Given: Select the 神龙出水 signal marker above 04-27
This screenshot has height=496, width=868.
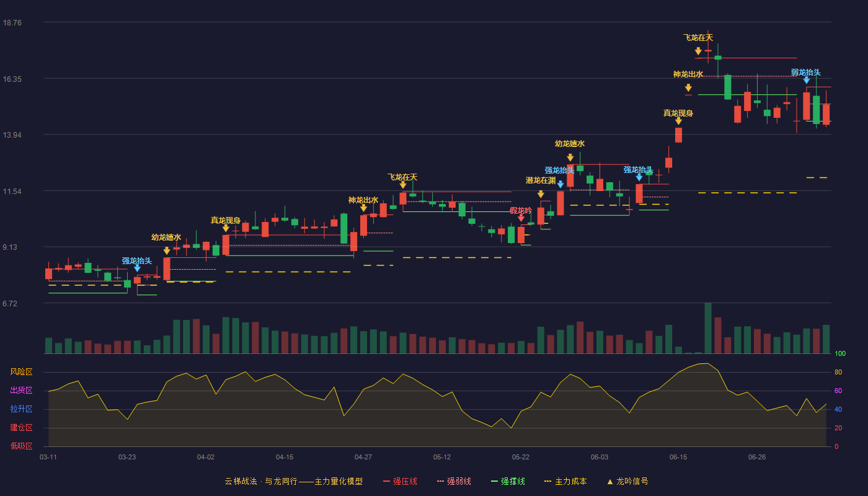Looking at the screenshot, I should coord(363,208).
